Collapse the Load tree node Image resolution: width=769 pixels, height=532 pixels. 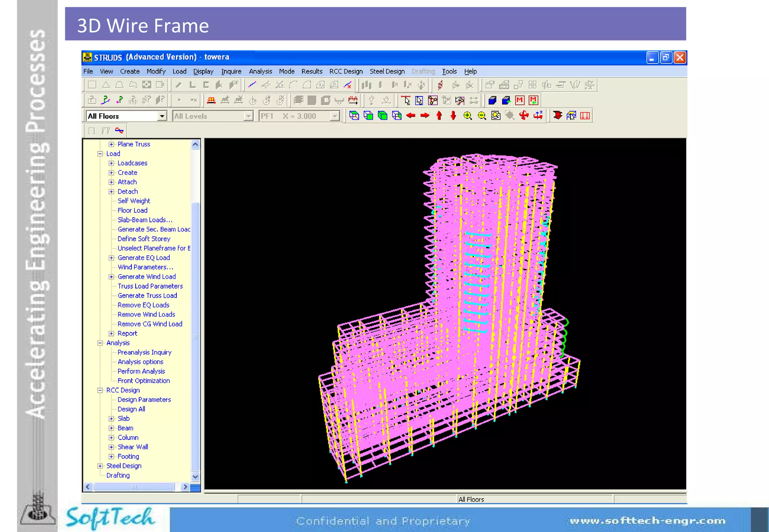(100, 153)
